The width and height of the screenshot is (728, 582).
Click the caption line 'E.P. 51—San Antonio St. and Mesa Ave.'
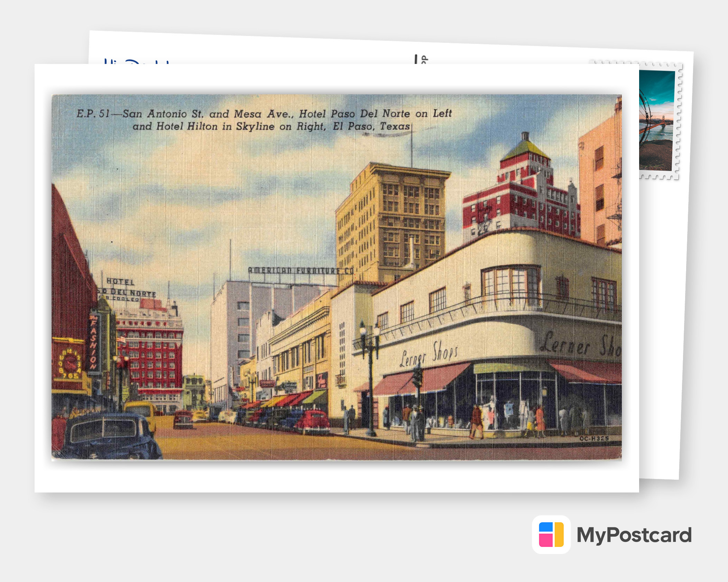185,114
